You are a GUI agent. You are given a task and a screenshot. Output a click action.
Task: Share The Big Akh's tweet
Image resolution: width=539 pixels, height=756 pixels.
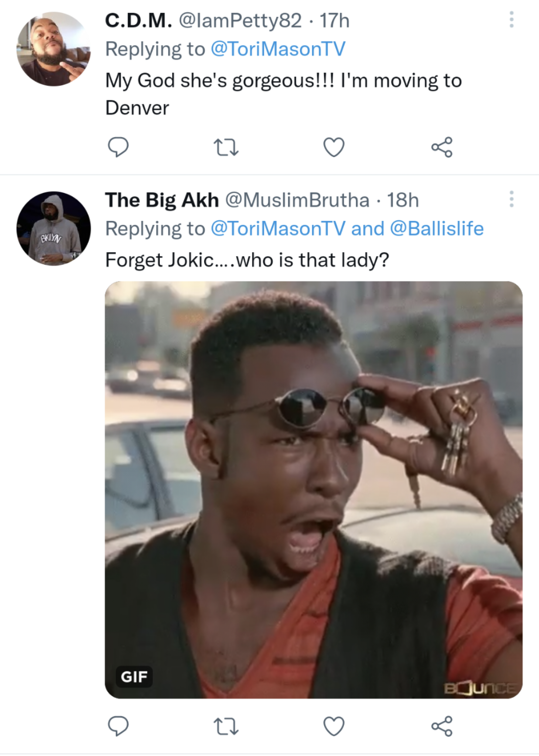(x=442, y=726)
